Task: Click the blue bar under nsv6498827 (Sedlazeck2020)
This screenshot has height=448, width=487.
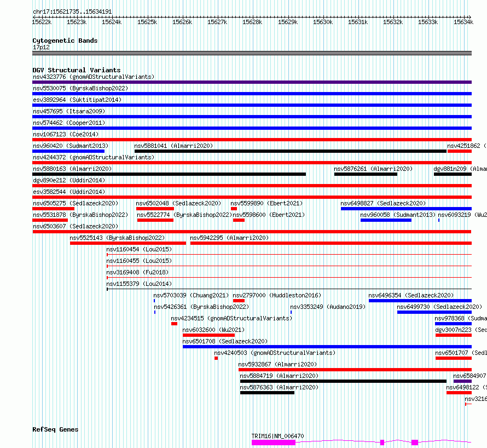Action: 406,209
